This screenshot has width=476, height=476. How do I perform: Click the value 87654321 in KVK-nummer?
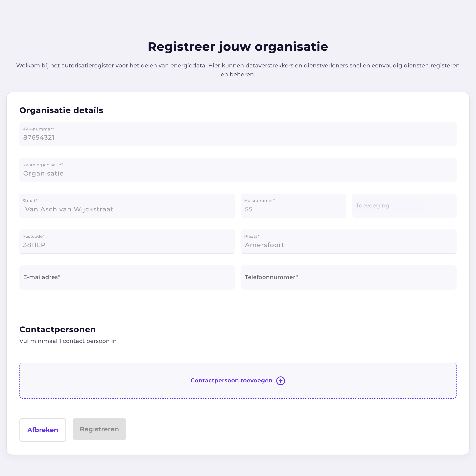[39, 138]
